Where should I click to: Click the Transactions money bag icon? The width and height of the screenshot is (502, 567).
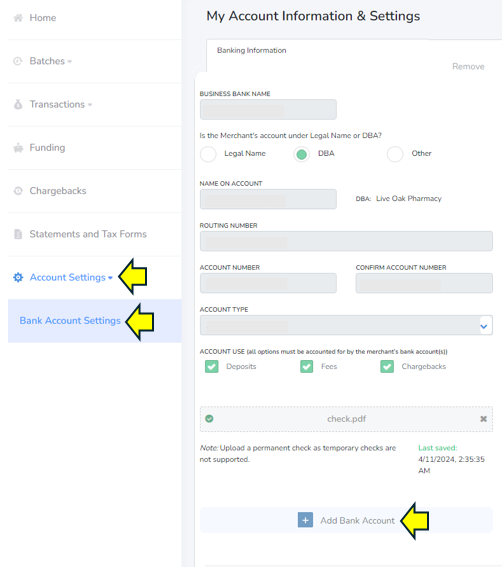click(18, 105)
